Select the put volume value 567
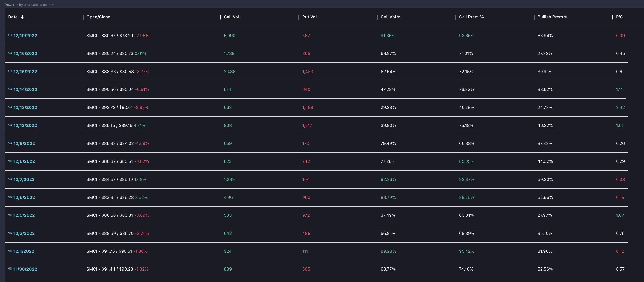Viewport: 644px width, 282px height. click(x=306, y=36)
